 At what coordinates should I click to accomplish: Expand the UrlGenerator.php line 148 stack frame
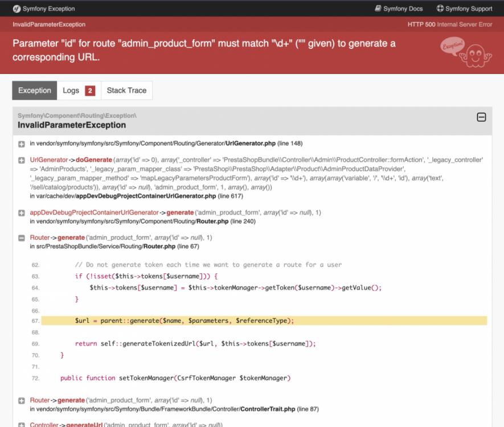21,143
